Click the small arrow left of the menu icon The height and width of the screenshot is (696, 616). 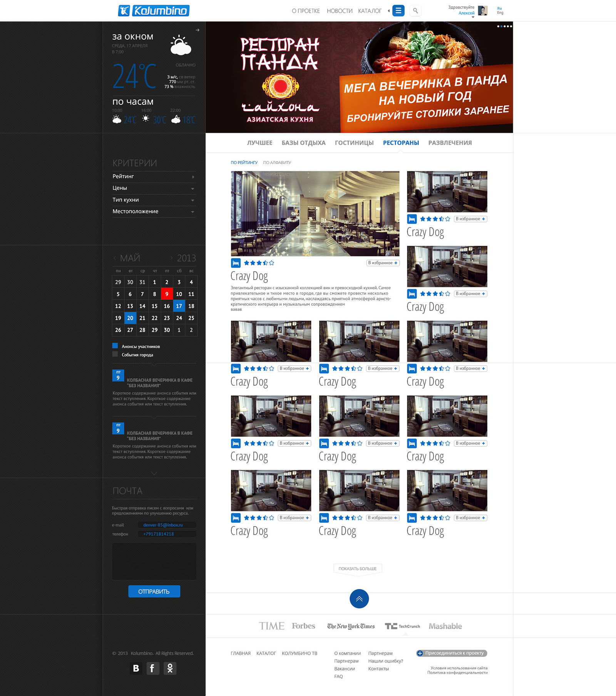(388, 11)
